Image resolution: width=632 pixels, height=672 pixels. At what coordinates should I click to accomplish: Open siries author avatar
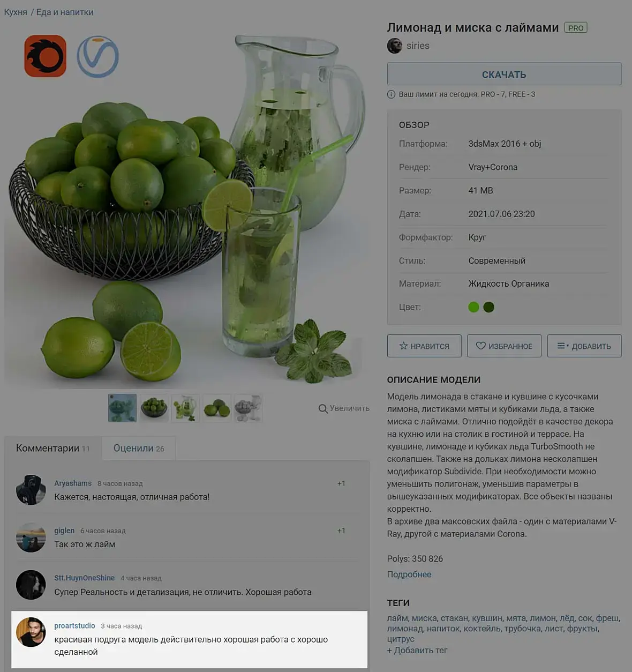(395, 46)
